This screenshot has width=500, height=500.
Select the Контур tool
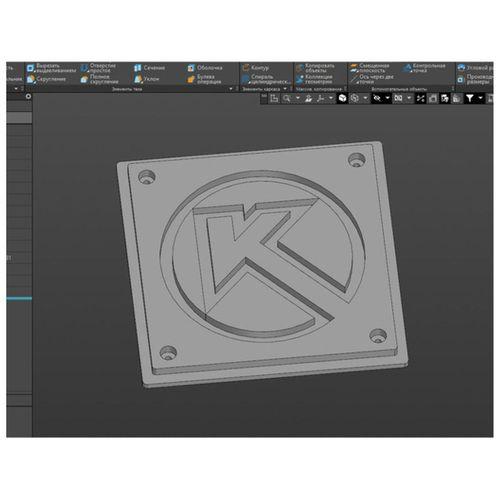(255, 68)
